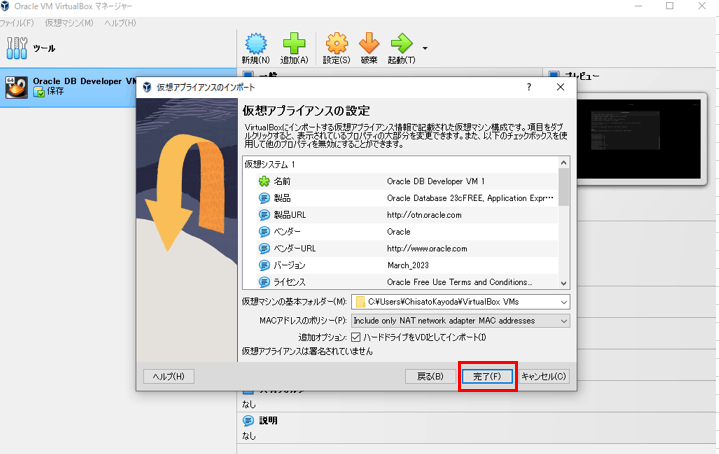
Task: Open the machine base folder dropdown
Action: [564, 302]
